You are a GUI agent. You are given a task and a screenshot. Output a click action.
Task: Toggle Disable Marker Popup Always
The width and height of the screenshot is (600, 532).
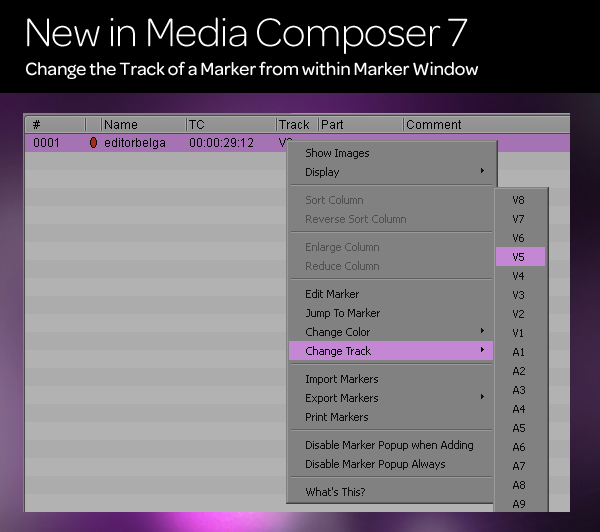coord(375,464)
